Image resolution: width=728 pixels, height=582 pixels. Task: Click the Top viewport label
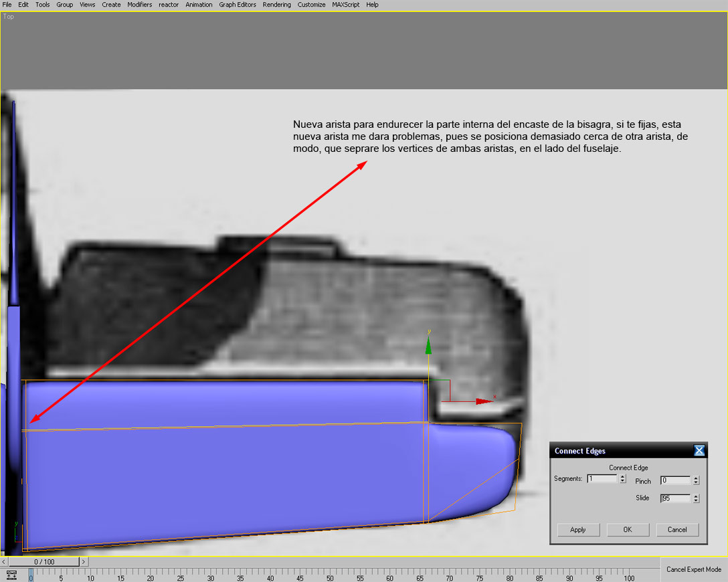(x=8, y=16)
